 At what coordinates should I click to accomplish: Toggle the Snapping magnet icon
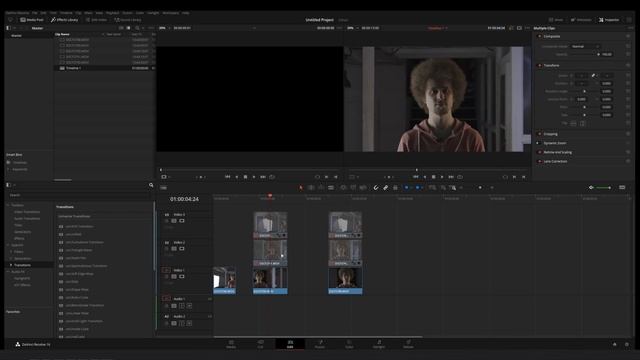(x=376, y=188)
